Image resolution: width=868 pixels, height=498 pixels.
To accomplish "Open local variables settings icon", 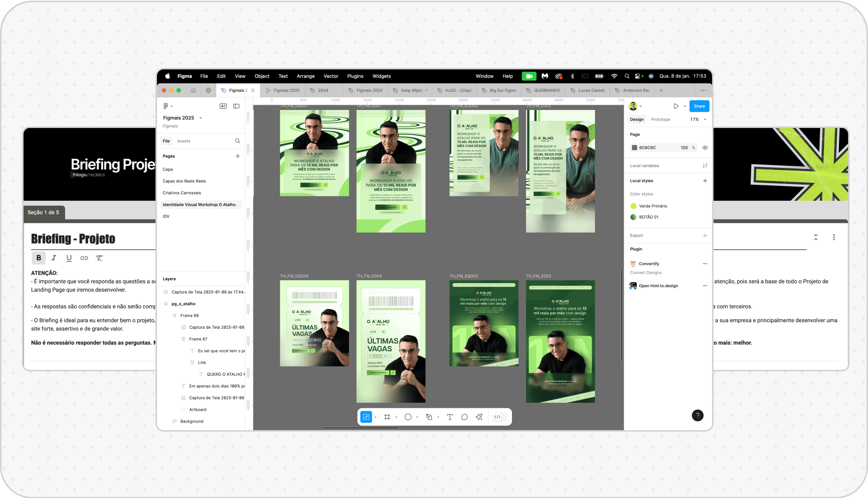I will coord(705,166).
